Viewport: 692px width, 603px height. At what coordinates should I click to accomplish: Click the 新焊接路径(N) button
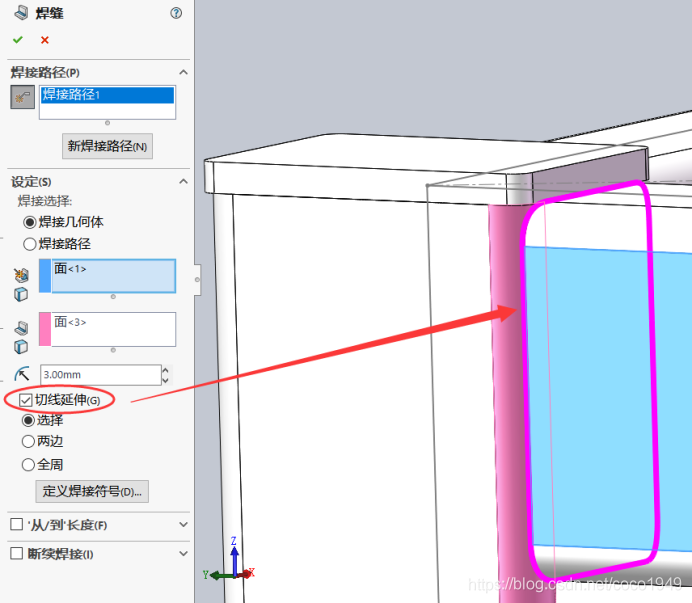pyautogui.click(x=107, y=146)
